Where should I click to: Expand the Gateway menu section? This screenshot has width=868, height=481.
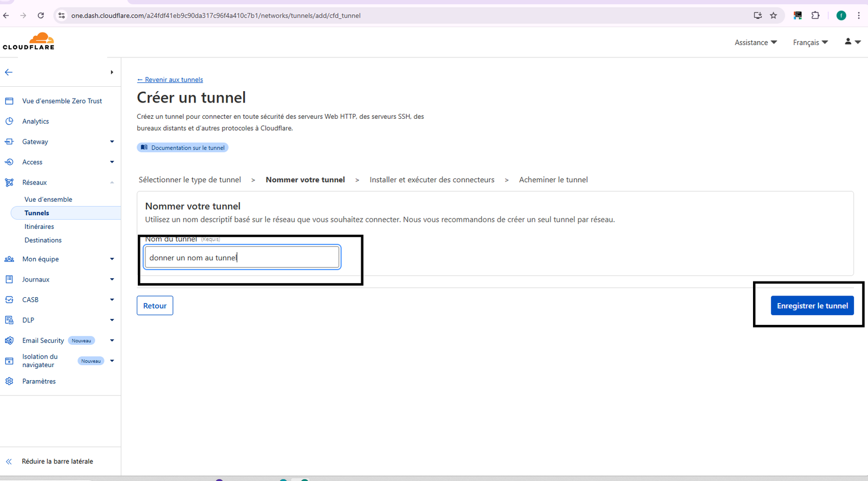tap(112, 142)
